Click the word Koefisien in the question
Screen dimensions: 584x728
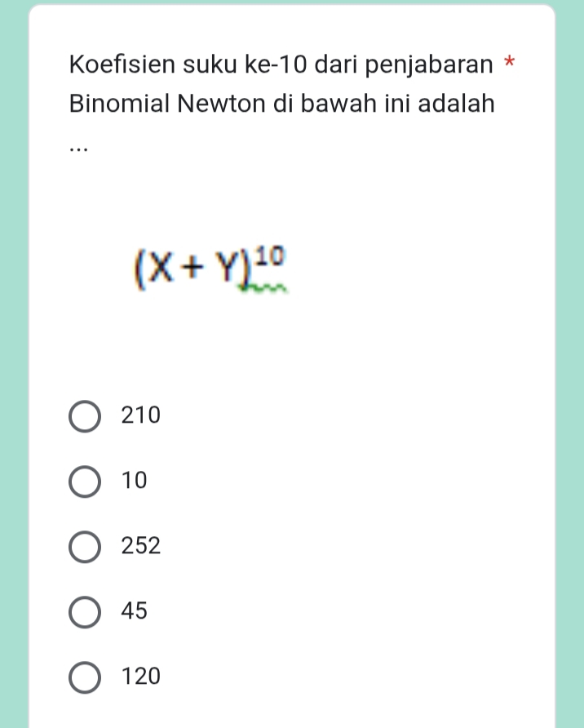[122, 64]
